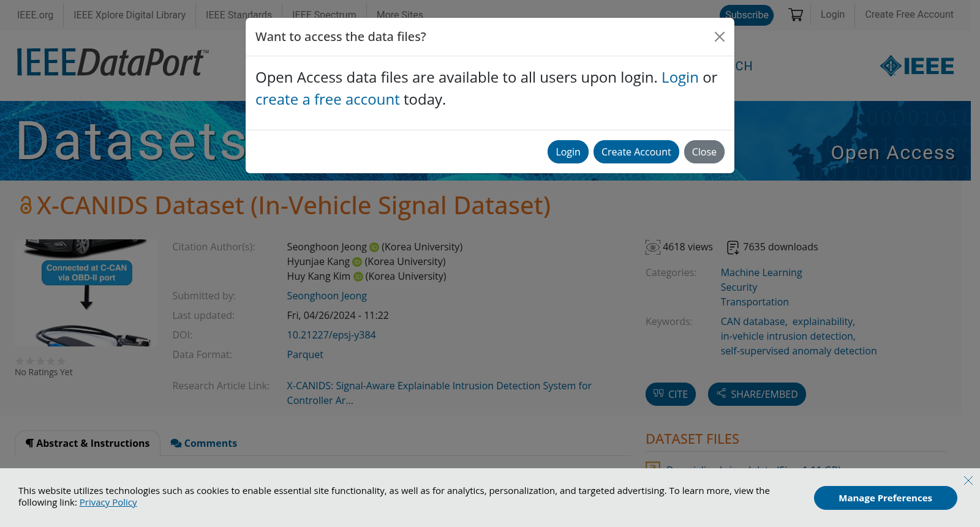
Task: Open the X-CANIDS research article link
Action: 439,393
